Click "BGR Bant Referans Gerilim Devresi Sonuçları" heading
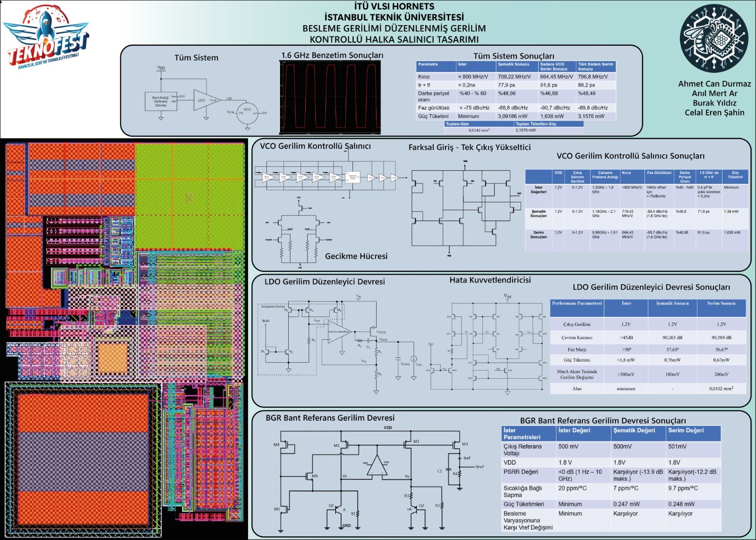The height and width of the screenshot is (540, 756). tap(603, 420)
